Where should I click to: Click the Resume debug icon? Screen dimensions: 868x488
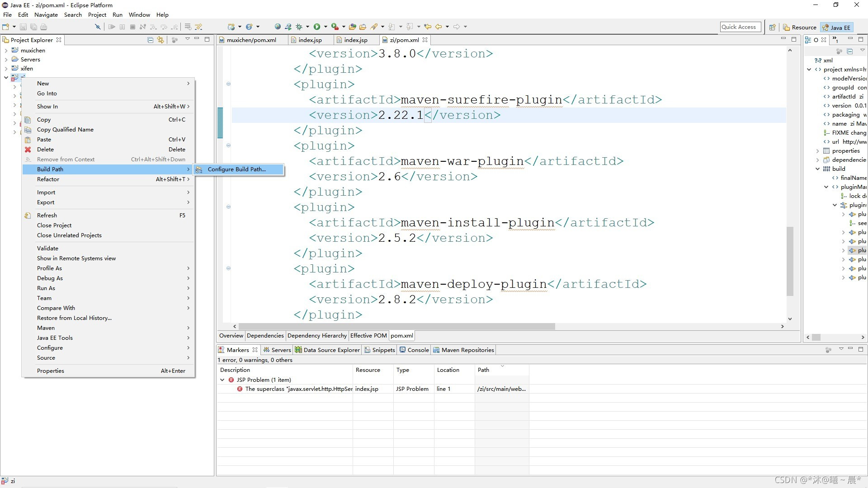(112, 27)
